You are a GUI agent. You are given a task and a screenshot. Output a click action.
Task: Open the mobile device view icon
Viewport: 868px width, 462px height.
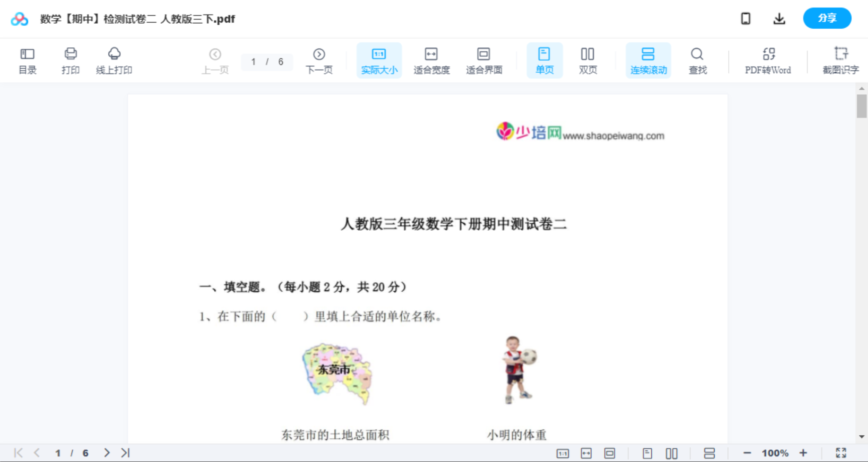tap(746, 18)
